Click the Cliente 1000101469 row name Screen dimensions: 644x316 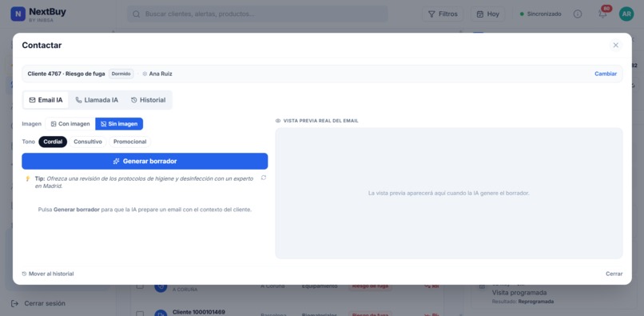pos(199,312)
